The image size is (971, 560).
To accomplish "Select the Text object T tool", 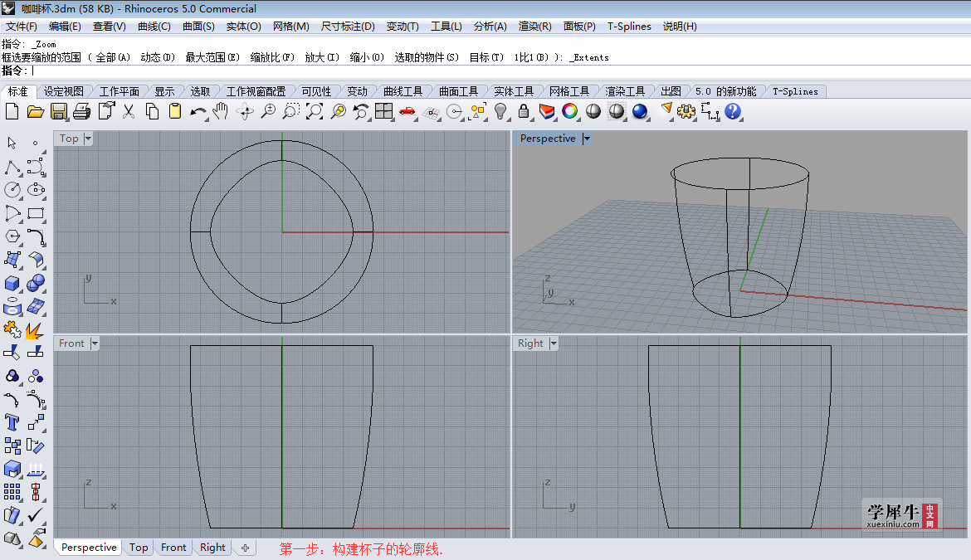I will tap(12, 422).
